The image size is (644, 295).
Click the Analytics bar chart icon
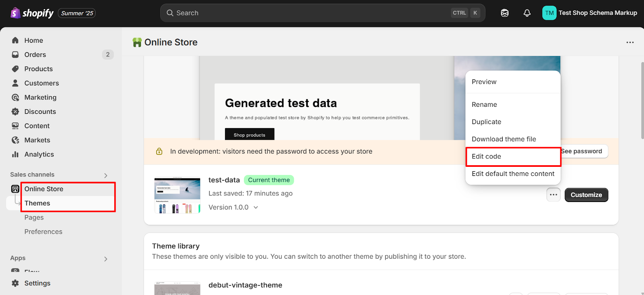15,154
